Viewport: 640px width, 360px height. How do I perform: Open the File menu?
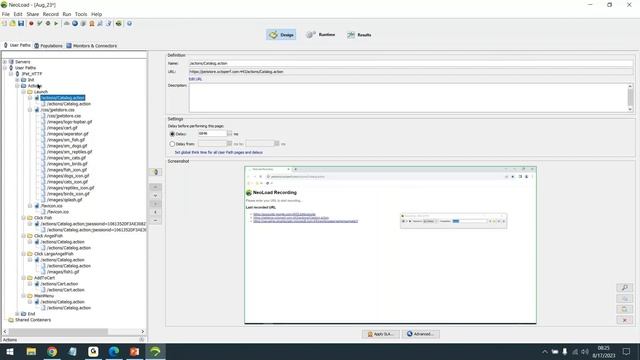click(x=6, y=14)
